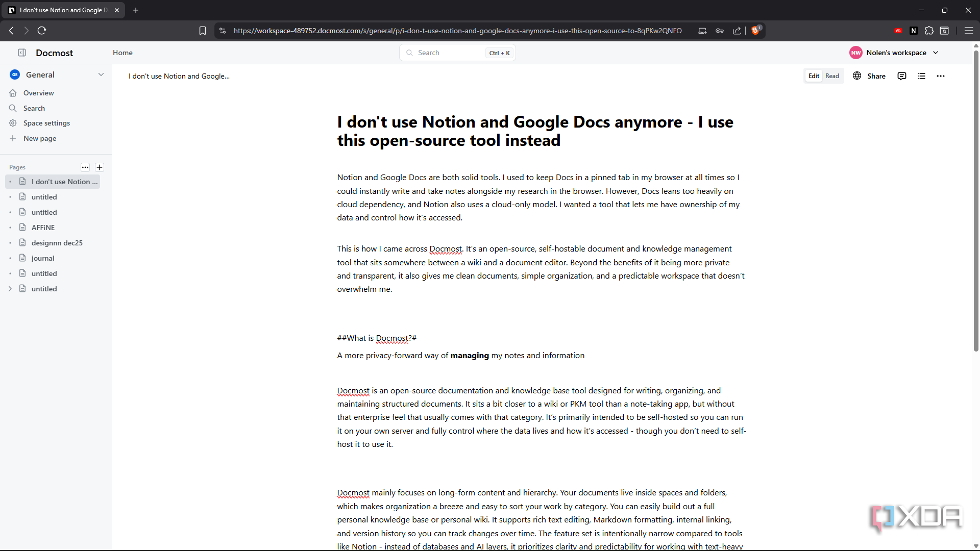
Task: Click the password key icon in address bar
Action: coord(720,31)
